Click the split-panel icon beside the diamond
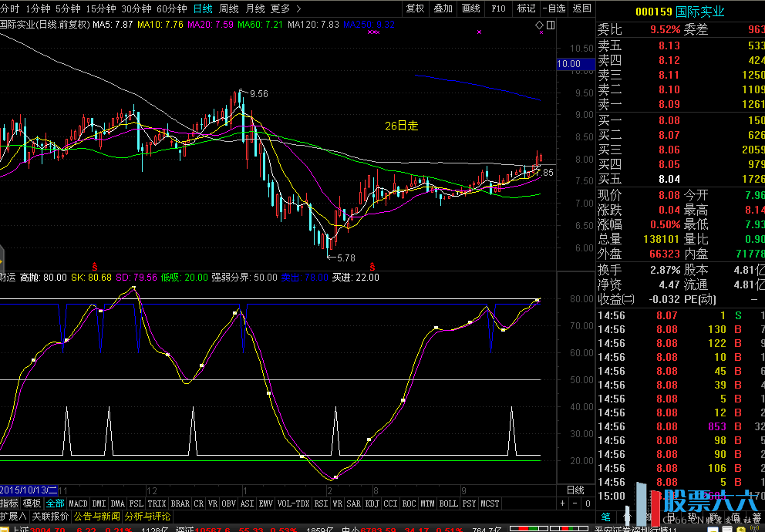The width and height of the screenshot is (765, 532). click(x=550, y=25)
